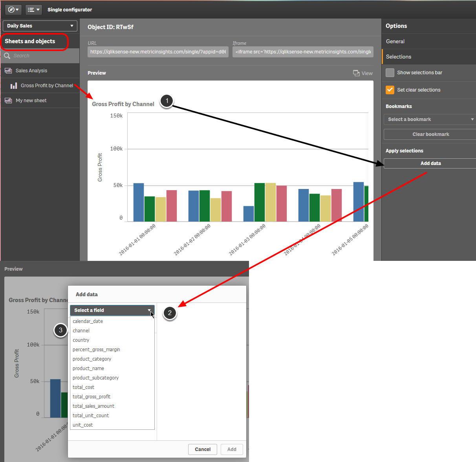Image resolution: width=476 pixels, height=462 pixels.
Task: Click the Sales Analysis sheet icon
Action: pyautogui.click(x=8, y=71)
